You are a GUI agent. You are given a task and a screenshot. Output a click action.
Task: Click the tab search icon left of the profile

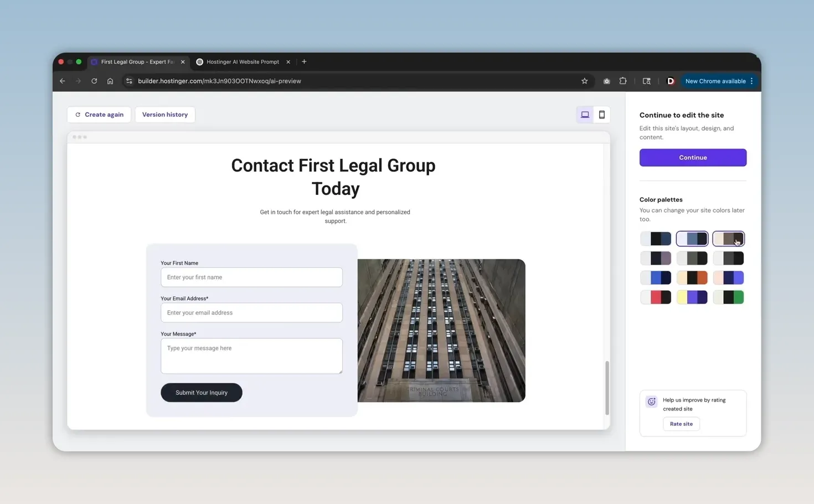click(646, 81)
